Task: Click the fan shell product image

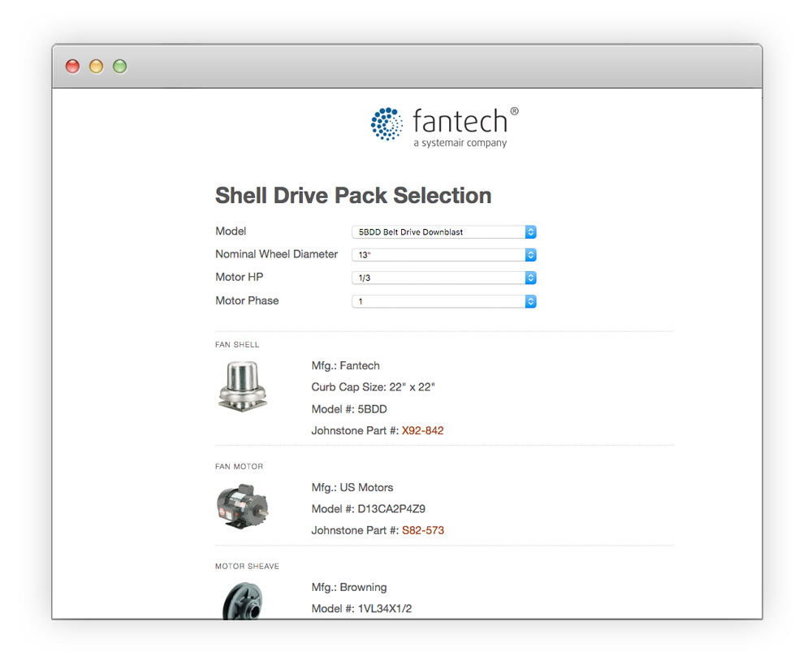Action: (x=242, y=386)
